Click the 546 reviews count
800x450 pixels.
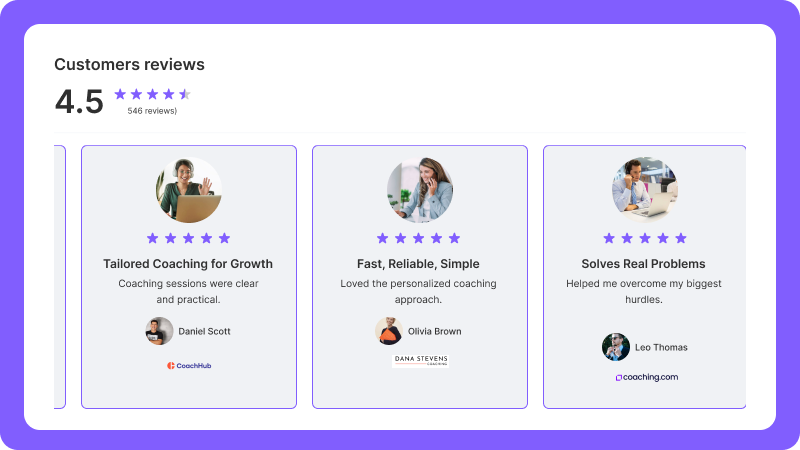pos(152,111)
